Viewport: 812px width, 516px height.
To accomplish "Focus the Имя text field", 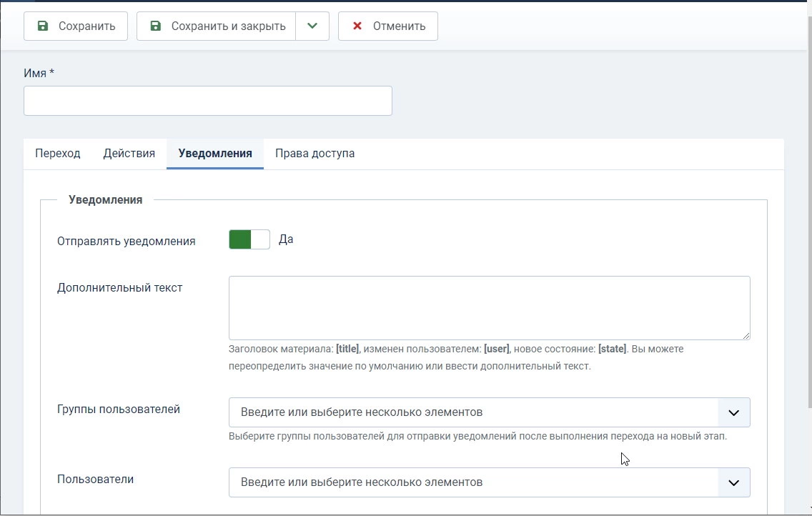I will click(x=208, y=101).
